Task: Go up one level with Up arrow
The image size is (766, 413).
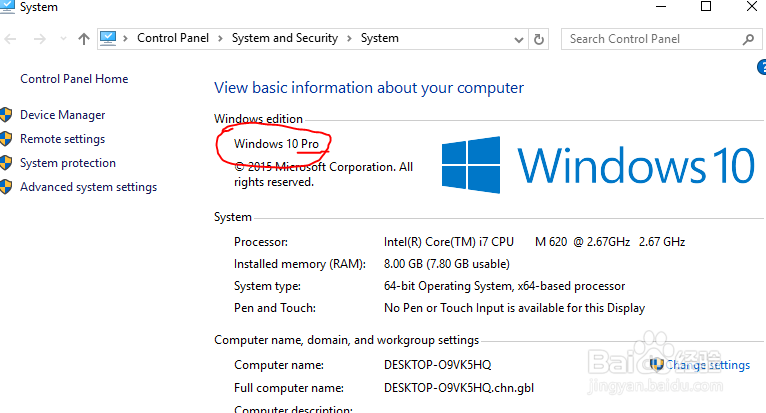Action: [x=84, y=39]
